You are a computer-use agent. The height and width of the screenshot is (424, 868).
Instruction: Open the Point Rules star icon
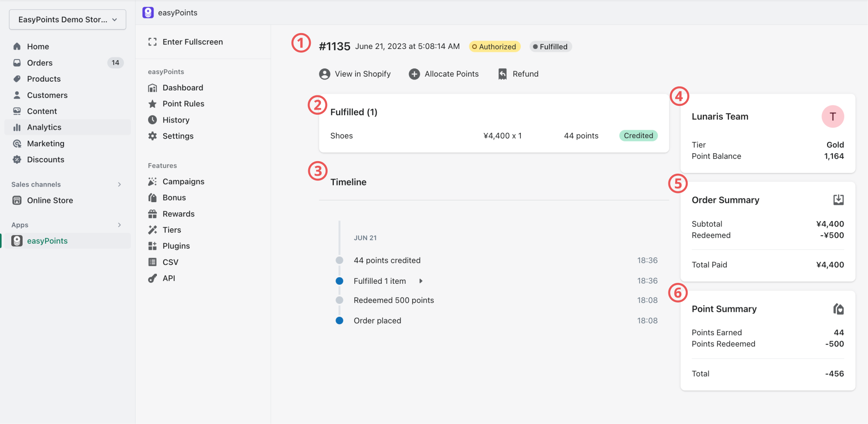coord(152,104)
